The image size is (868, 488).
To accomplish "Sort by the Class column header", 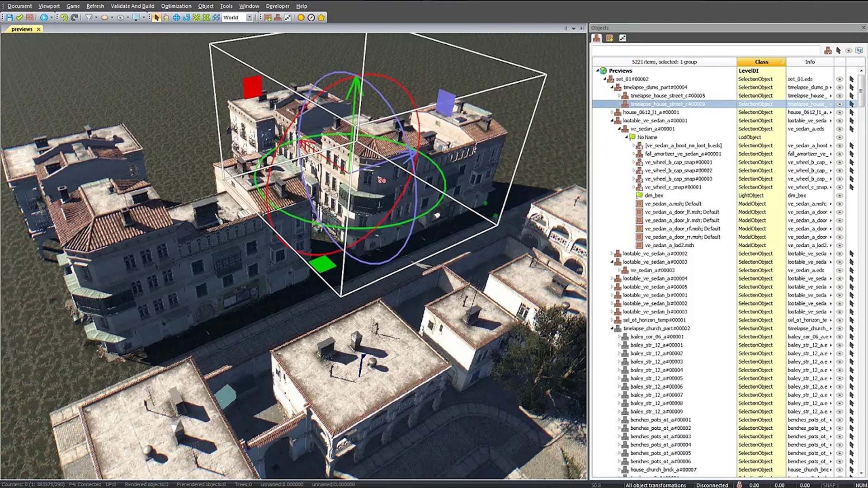I will [761, 62].
